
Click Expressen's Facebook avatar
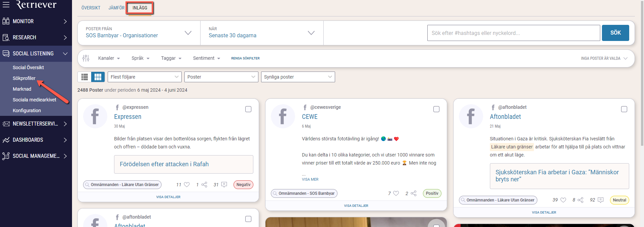point(95,116)
